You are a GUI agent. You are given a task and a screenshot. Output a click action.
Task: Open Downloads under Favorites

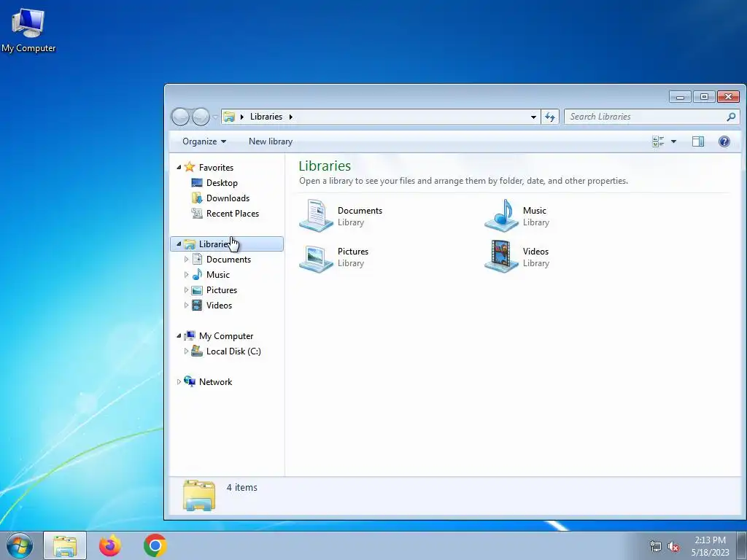pyautogui.click(x=228, y=198)
